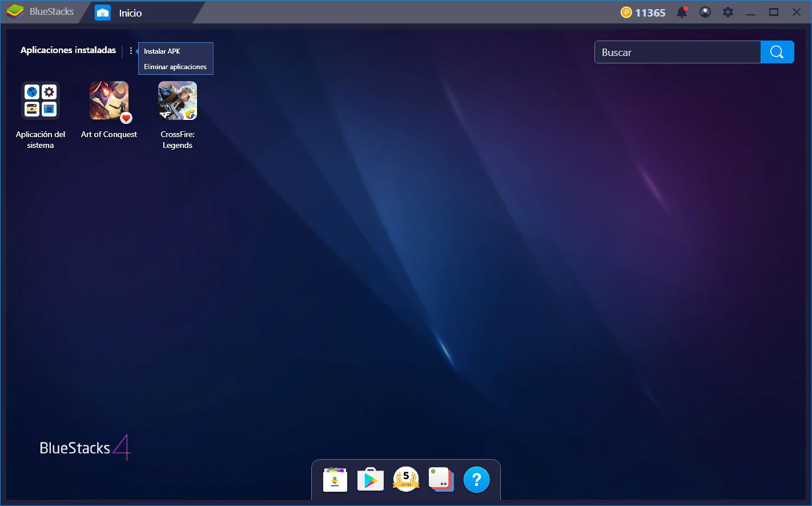Image resolution: width=812 pixels, height=506 pixels.
Task: Open the three-dot menu beside Aplicaciones instaladas
Action: pyautogui.click(x=131, y=51)
